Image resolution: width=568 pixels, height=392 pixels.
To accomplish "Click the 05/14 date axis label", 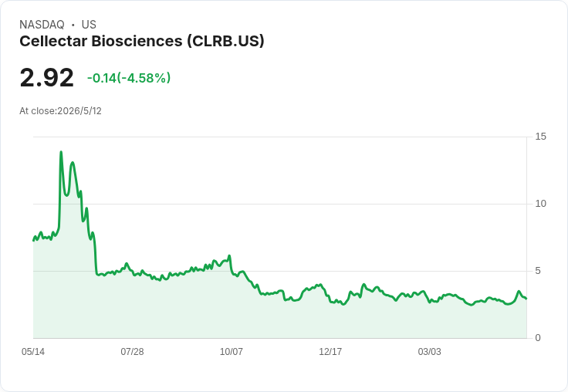I will coord(33,351).
